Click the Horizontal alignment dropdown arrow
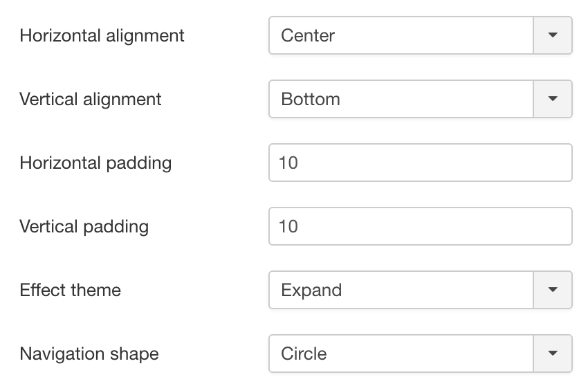 click(x=552, y=35)
